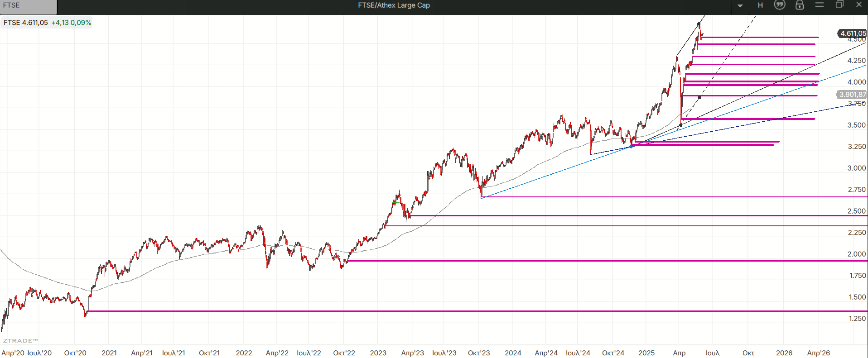Click the ZTRADE watermark logo
868x358 pixels.
20,341
